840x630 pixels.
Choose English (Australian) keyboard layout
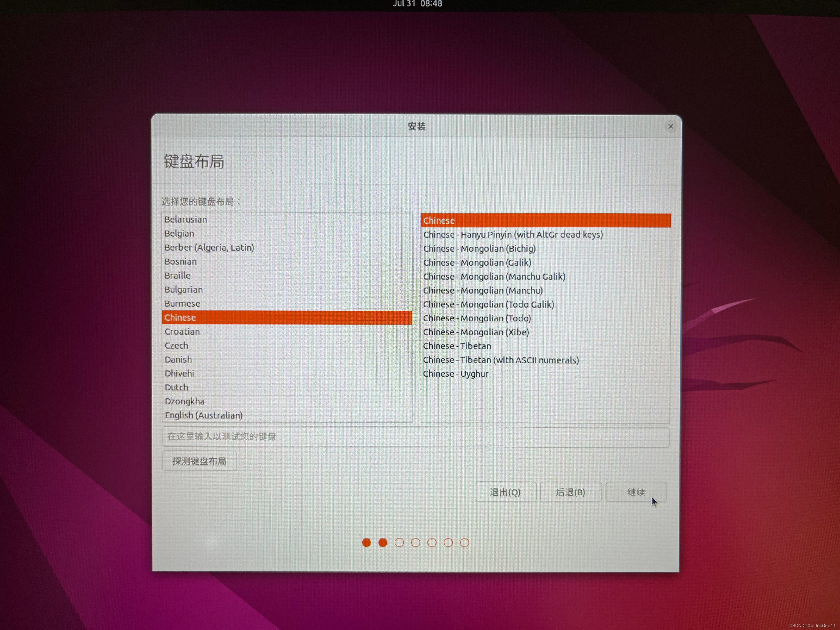tap(203, 415)
